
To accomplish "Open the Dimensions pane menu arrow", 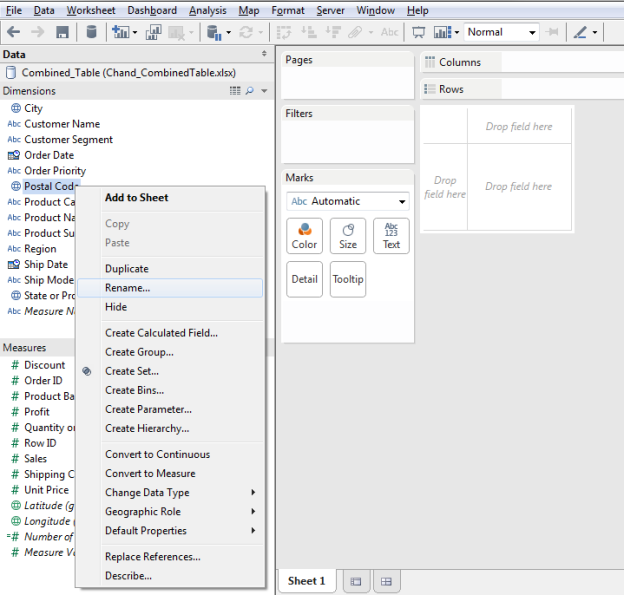I will 264,91.
